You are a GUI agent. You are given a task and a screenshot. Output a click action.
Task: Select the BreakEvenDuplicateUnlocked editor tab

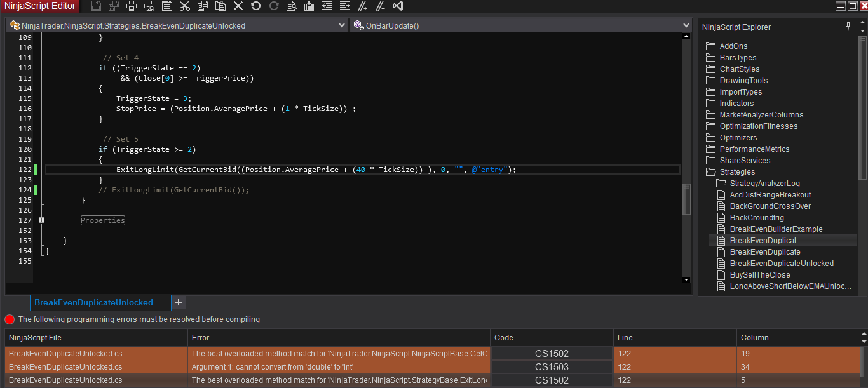93,302
